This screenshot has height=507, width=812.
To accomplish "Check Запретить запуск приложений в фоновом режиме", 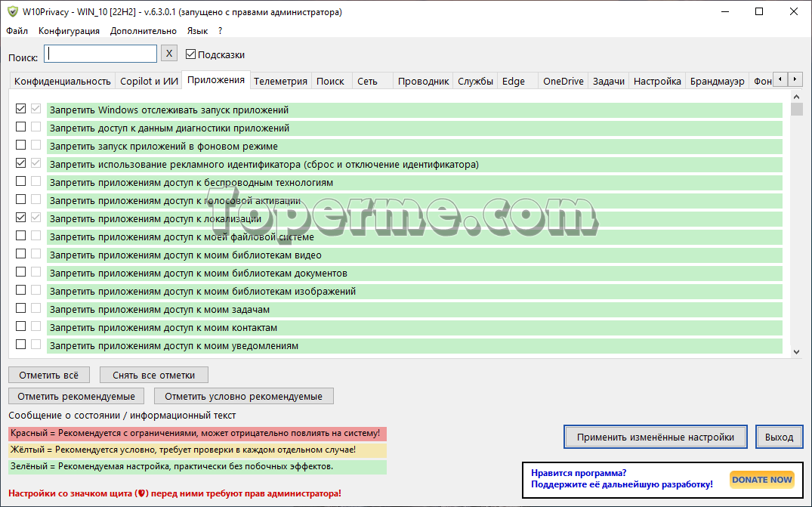I will point(20,145).
